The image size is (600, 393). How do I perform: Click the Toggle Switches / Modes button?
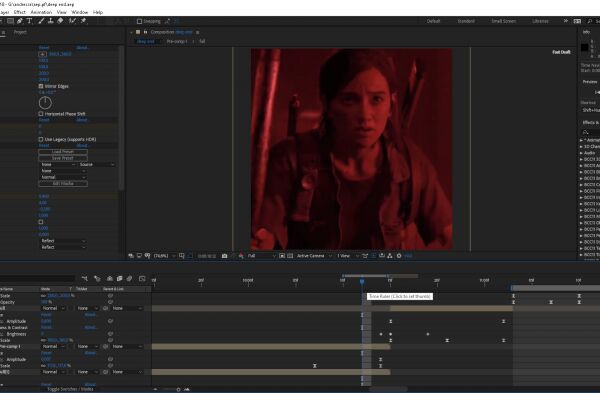(x=70, y=389)
